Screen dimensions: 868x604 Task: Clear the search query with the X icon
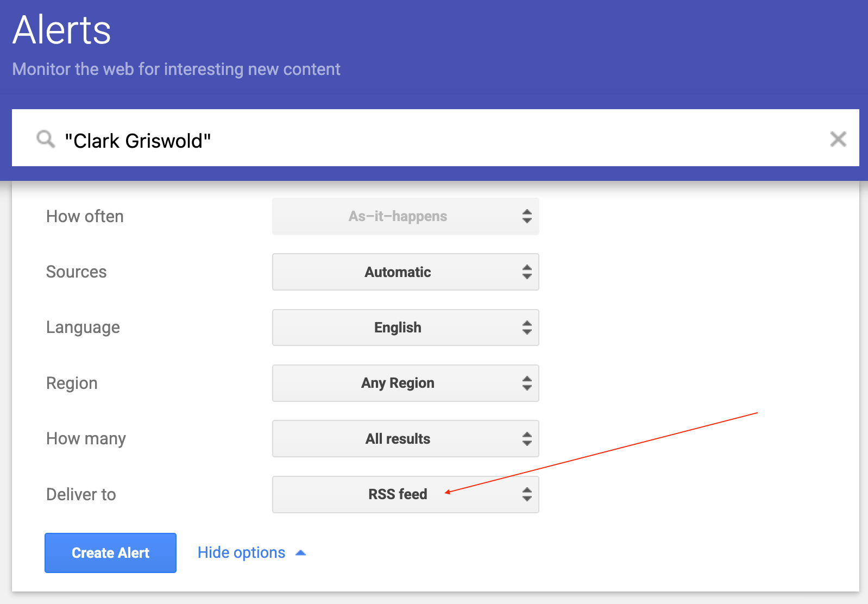(838, 139)
